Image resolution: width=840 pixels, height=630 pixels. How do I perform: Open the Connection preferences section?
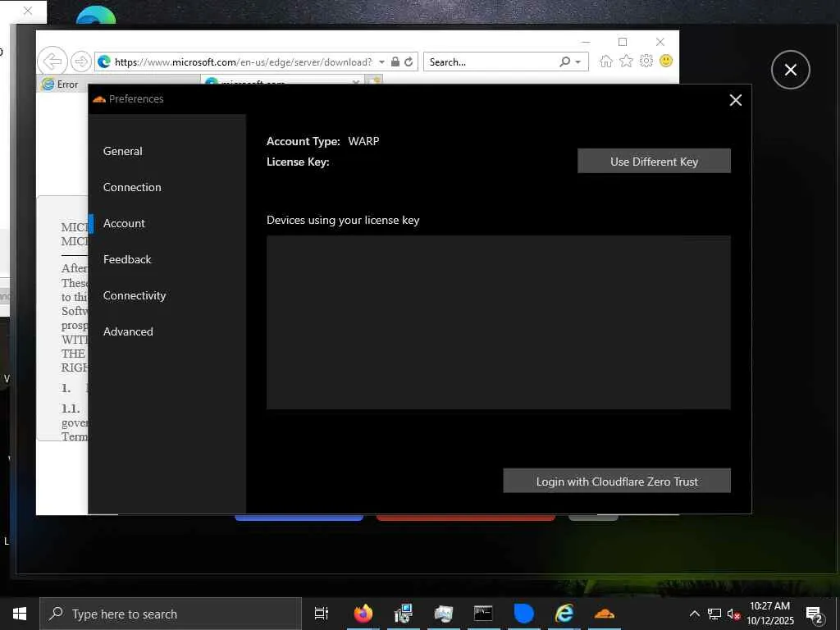(x=132, y=187)
